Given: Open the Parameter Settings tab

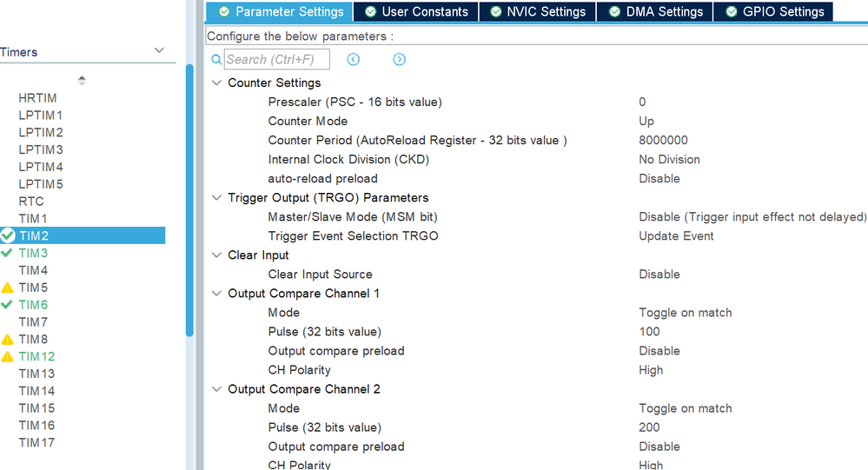Looking at the screenshot, I should (x=280, y=11).
